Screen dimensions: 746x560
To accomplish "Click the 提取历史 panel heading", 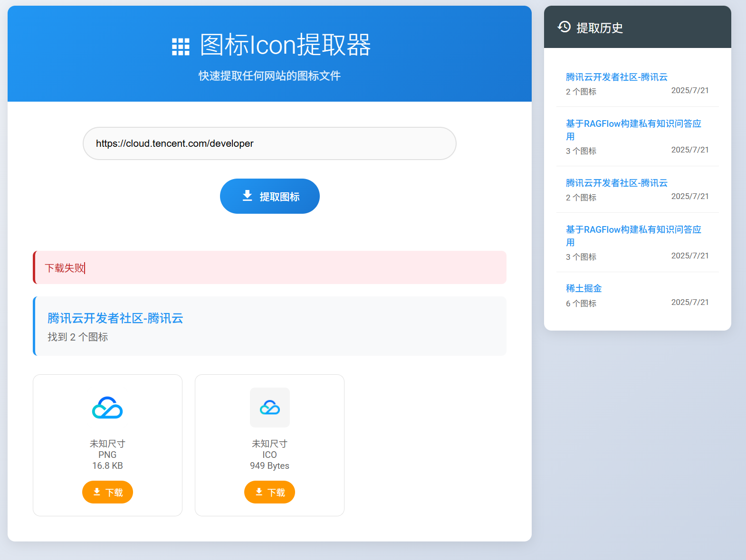I will (600, 28).
